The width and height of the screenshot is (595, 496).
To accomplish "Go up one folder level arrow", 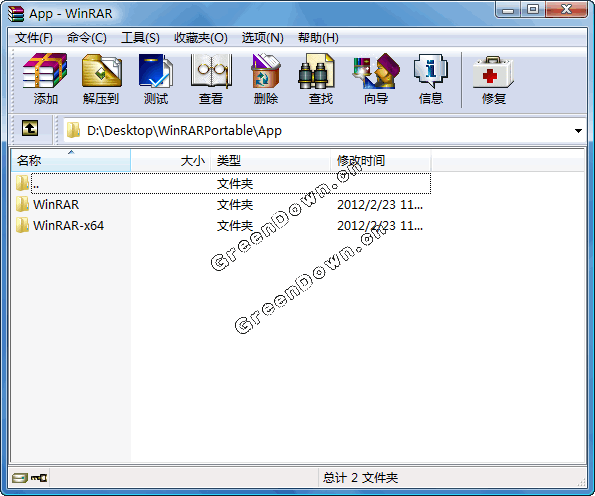I will [30, 128].
